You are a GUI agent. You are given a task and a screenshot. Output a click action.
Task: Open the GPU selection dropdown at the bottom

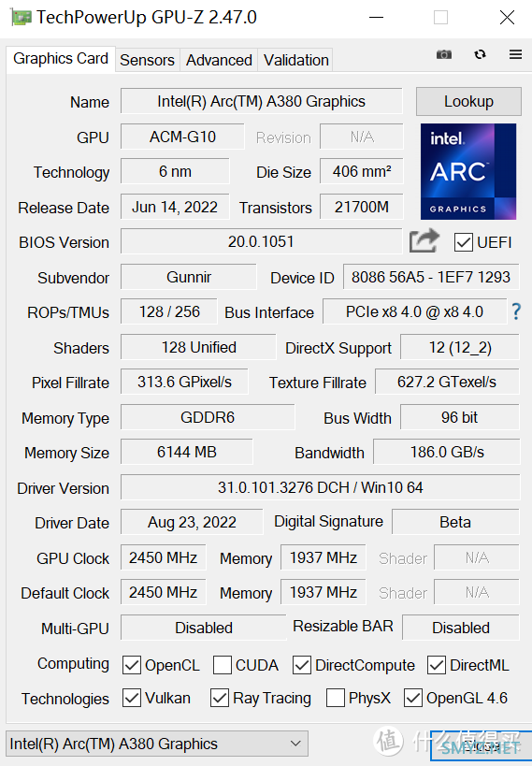[x=157, y=744]
